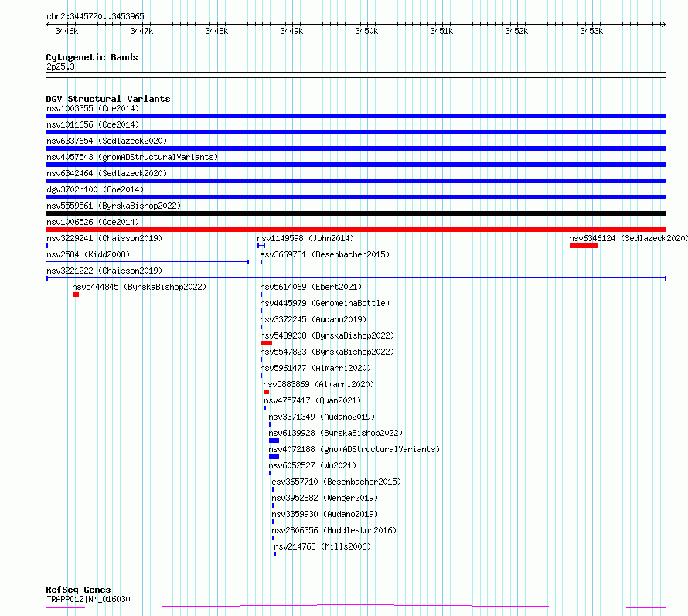
Task: Click the red nsv5444845 ByrskaBishop2022 feature mark
Action: point(76,294)
